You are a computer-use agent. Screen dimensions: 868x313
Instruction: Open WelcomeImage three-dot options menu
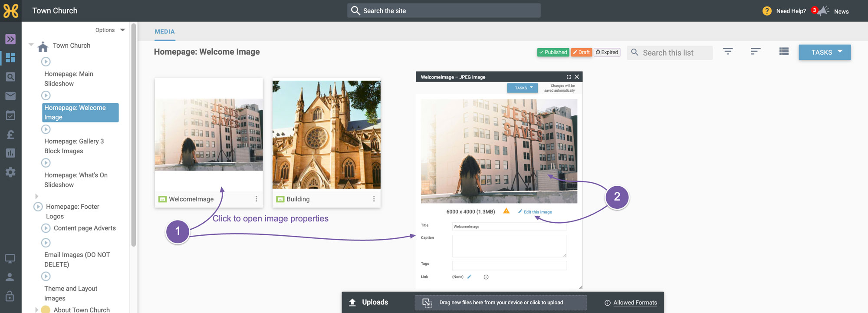pos(256,199)
